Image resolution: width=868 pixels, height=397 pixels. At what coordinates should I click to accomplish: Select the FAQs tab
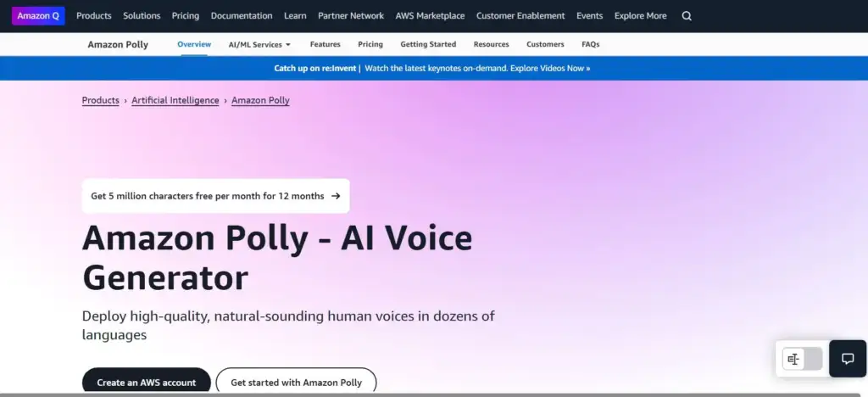[x=591, y=44]
